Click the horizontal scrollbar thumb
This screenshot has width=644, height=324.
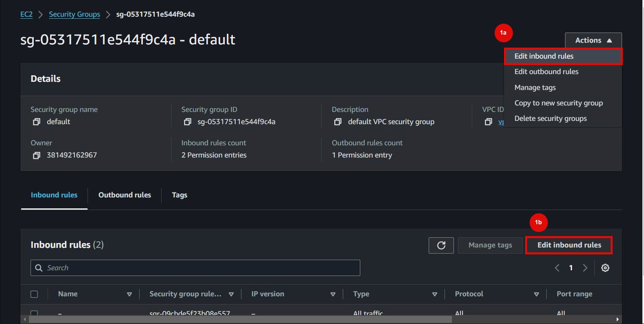tap(240, 320)
